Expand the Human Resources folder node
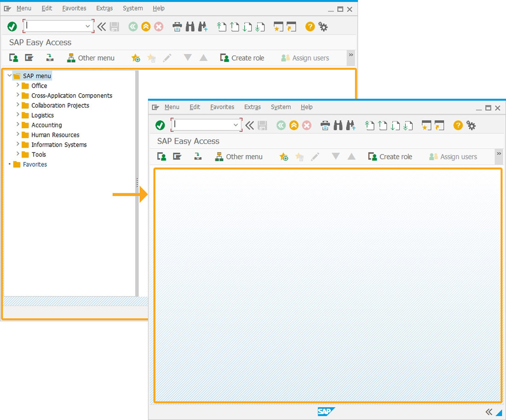Image resolution: width=506 pixels, height=420 pixels. coord(18,135)
